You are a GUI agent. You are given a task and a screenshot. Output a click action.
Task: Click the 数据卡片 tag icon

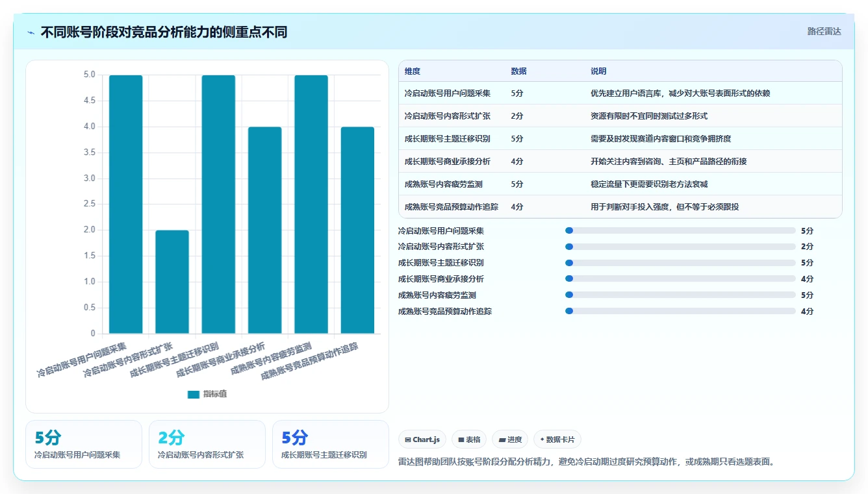(x=542, y=439)
